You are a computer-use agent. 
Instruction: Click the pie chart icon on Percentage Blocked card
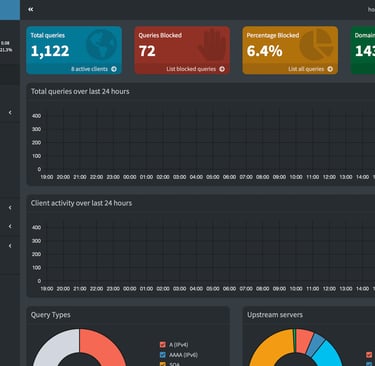pos(317,44)
